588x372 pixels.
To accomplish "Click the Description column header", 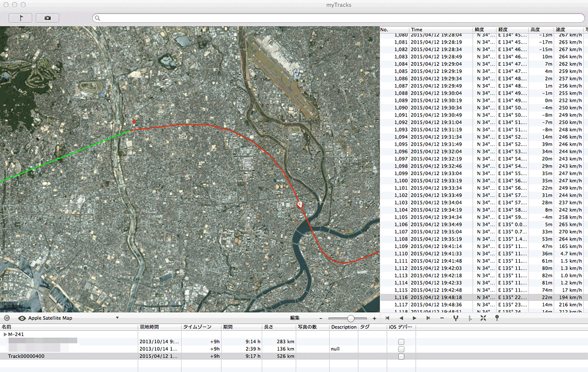I will [344, 327].
